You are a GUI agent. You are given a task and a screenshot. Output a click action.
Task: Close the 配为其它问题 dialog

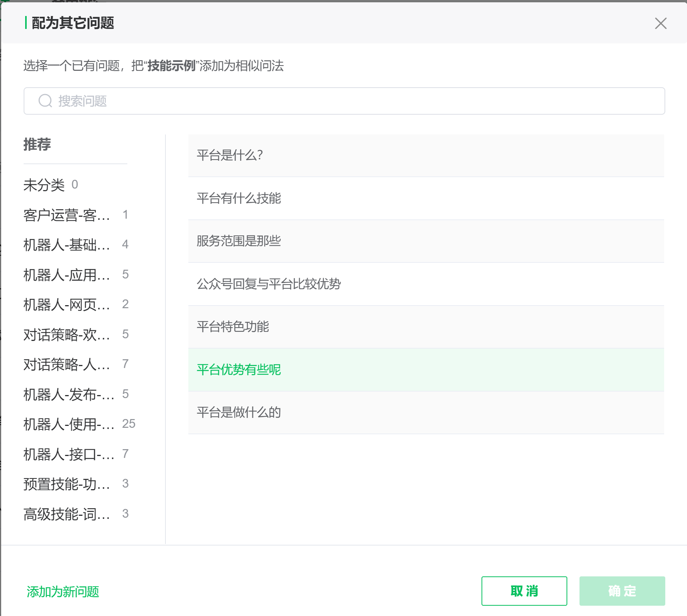[x=660, y=23]
